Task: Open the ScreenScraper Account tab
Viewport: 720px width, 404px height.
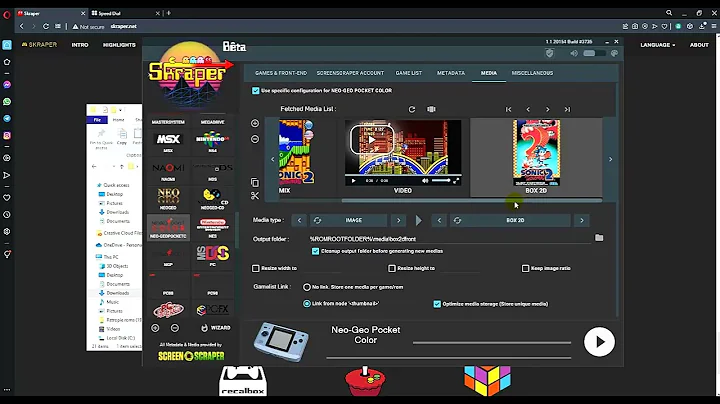Action: (350, 73)
